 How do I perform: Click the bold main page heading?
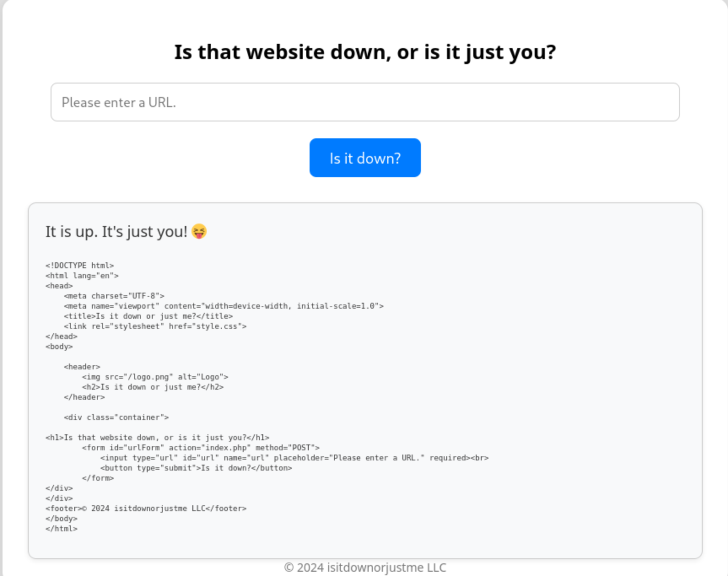[365, 52]
